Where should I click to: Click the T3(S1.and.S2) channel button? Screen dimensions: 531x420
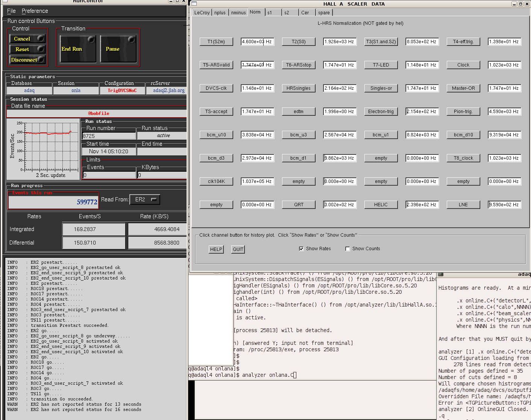click(x=381, y=42)
